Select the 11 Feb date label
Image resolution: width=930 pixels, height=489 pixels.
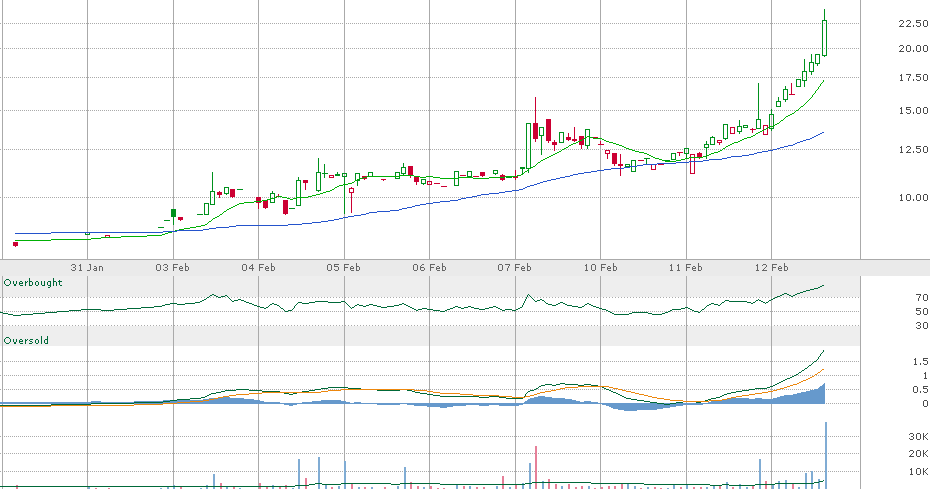click(686, 268)
